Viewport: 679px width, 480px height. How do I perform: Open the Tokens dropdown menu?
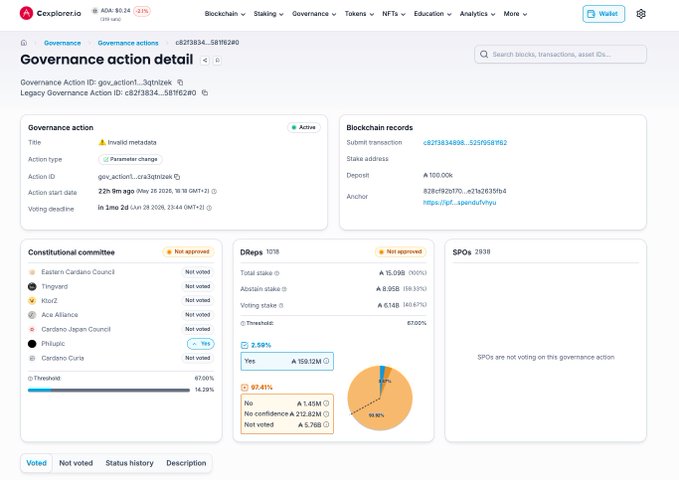coord(359,14)
